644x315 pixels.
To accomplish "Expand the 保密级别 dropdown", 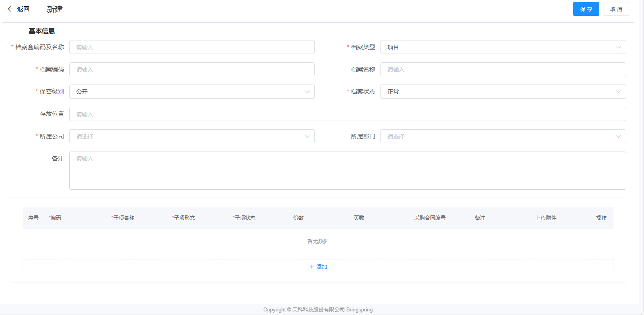I will click(x=192, y=92).
